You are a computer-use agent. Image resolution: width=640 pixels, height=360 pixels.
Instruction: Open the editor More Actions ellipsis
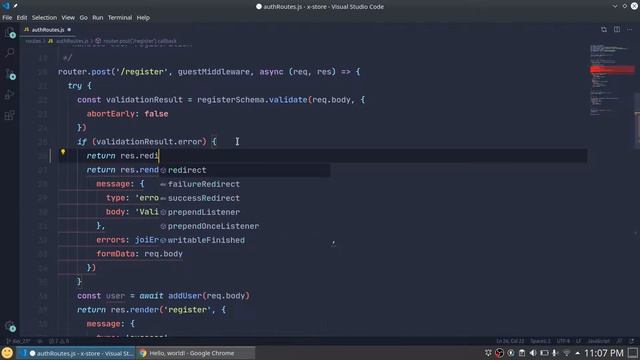629,29
